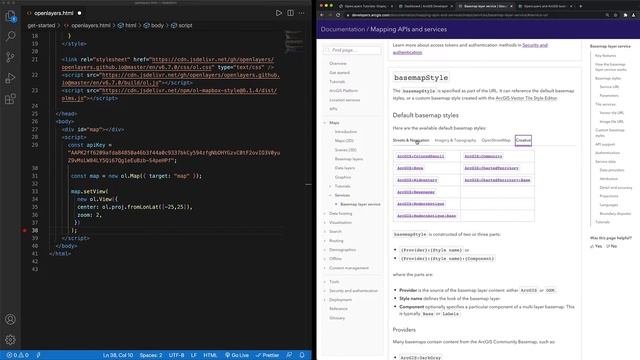Open the ArcGIS:Newspaper style link
Image resolution: width=640 pixels, height=360 pixels.
pyautogui.click(x=416, y=192)
